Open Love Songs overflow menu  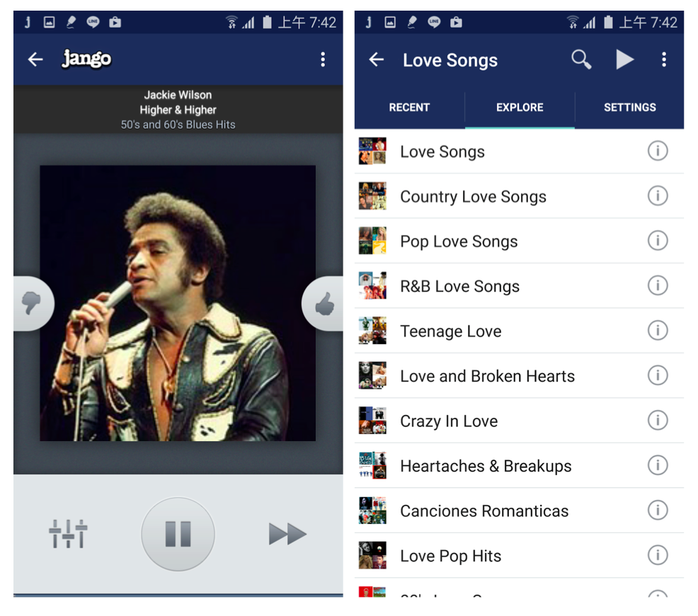coord(664,60)
